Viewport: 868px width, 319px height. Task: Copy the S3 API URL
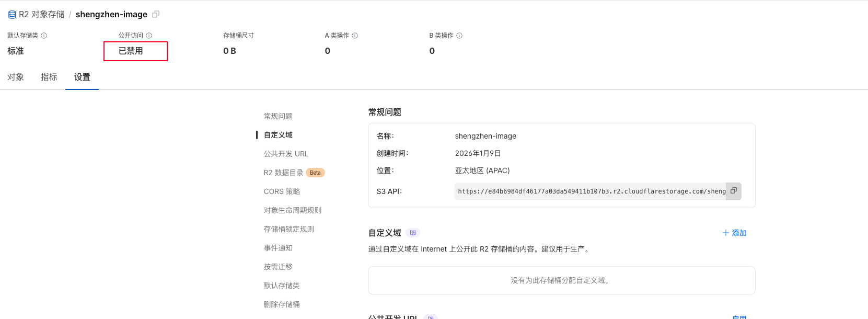click(x=734, y=191)
